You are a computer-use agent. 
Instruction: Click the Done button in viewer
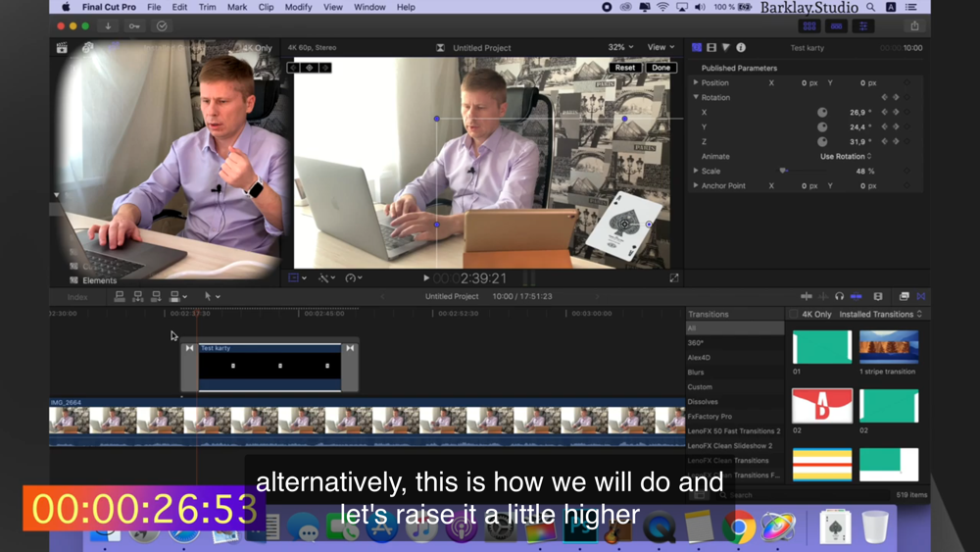coord(661,68)
